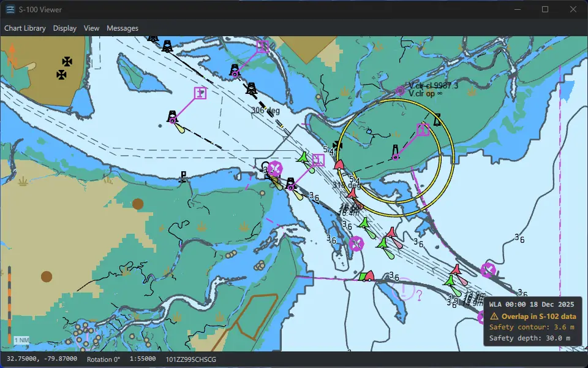The image size is (588, 368).
Task: Select red buoy touching yellow circle's left edge
Action: (339, 164)
